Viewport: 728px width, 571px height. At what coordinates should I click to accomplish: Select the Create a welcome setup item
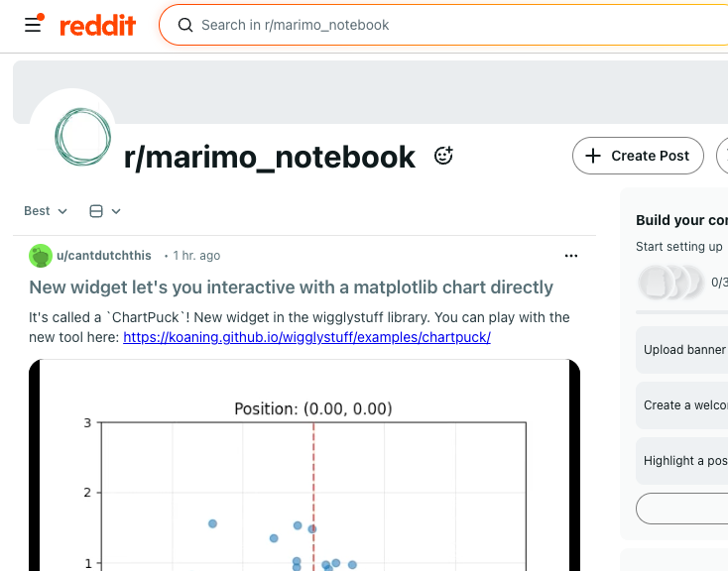(x=684, y=405)
